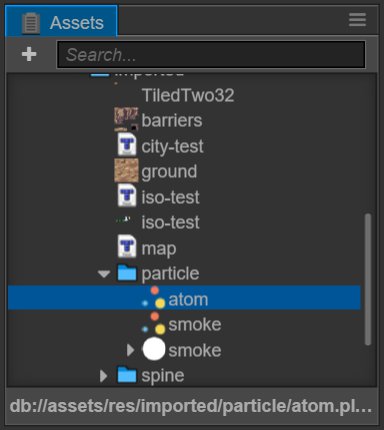Click the particle folder icon
This screenshot has height=430, width=384.
point(127,273)
